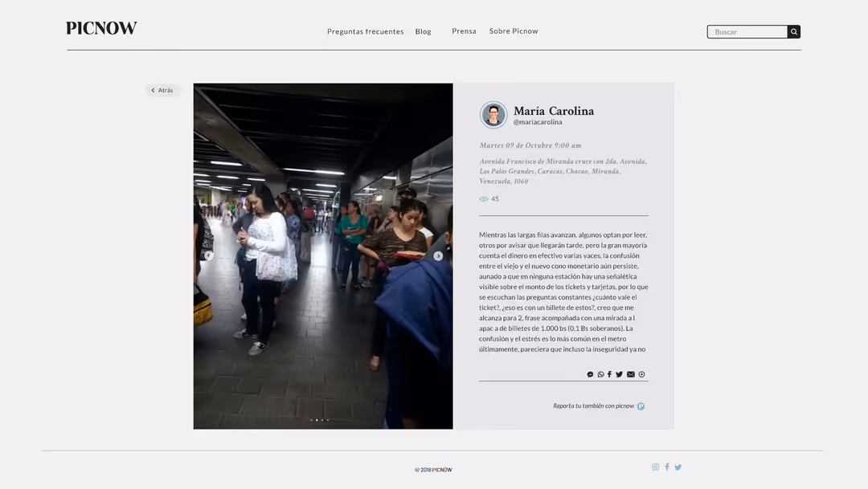Open Instagram from the footer icons
The image size is (868, 489).
pos(655,467)
